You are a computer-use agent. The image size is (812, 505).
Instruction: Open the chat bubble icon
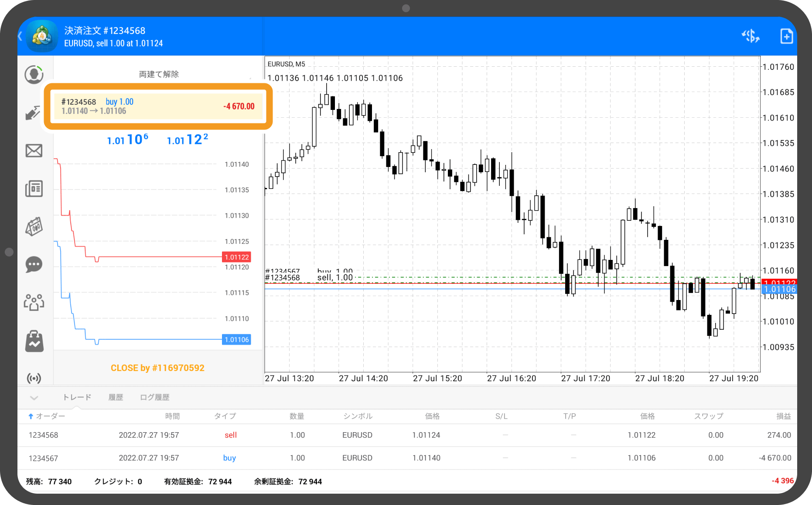(x=34, y=264)
